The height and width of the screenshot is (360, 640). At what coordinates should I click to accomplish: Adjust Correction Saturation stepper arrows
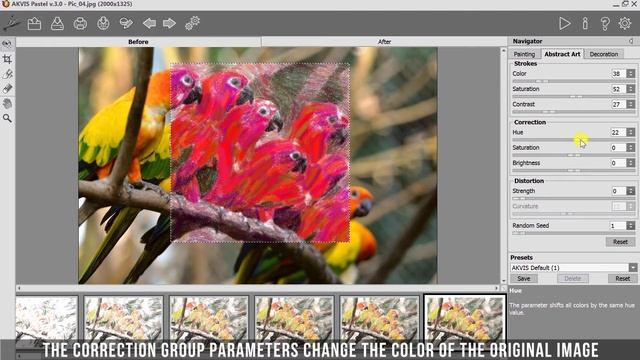click(631, 148)
